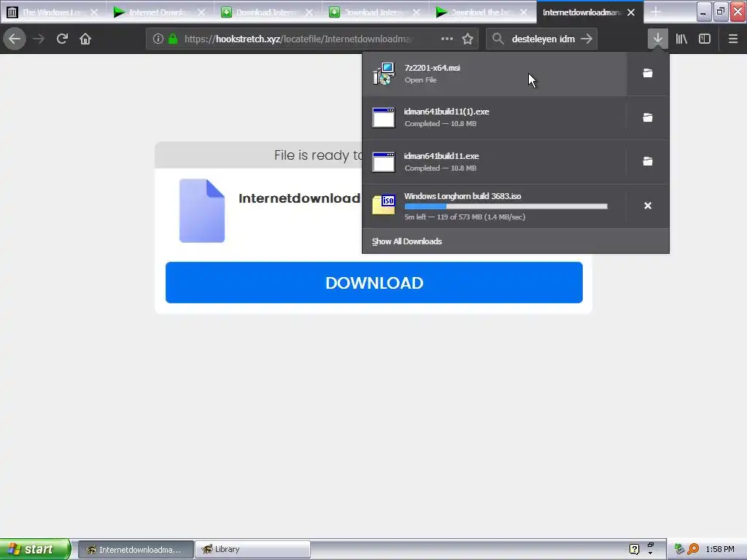Image resolution: width=747 pixels, height=560 pixels.
Task: Show site information icon in address bar
Action: click(158, 39)
